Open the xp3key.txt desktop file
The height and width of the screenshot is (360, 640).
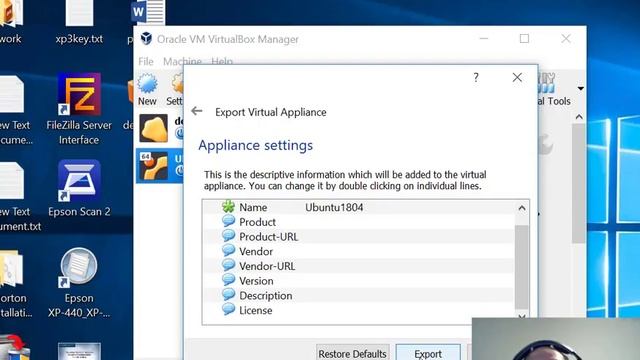79,22
